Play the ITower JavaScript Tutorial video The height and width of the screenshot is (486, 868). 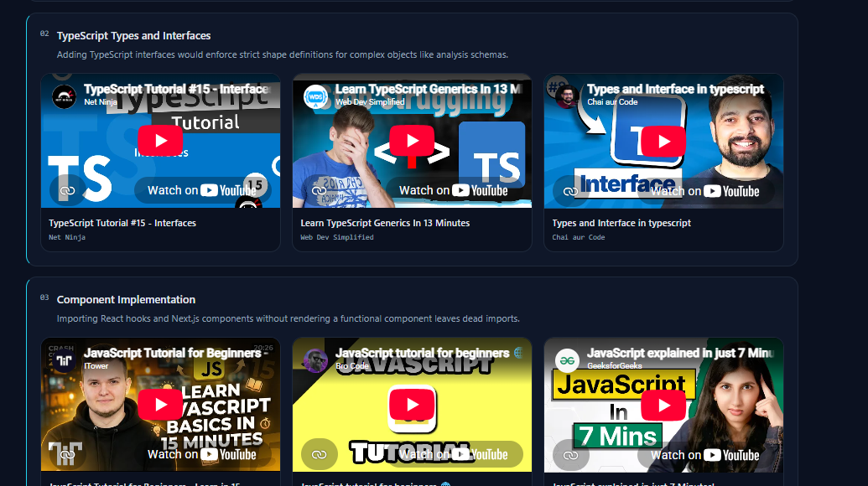(x=160, y=405)
